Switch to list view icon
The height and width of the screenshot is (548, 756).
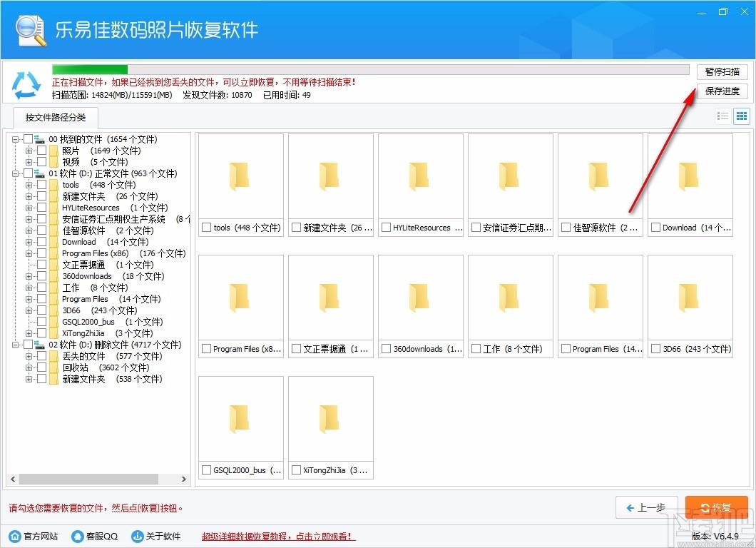pos(722,116)
